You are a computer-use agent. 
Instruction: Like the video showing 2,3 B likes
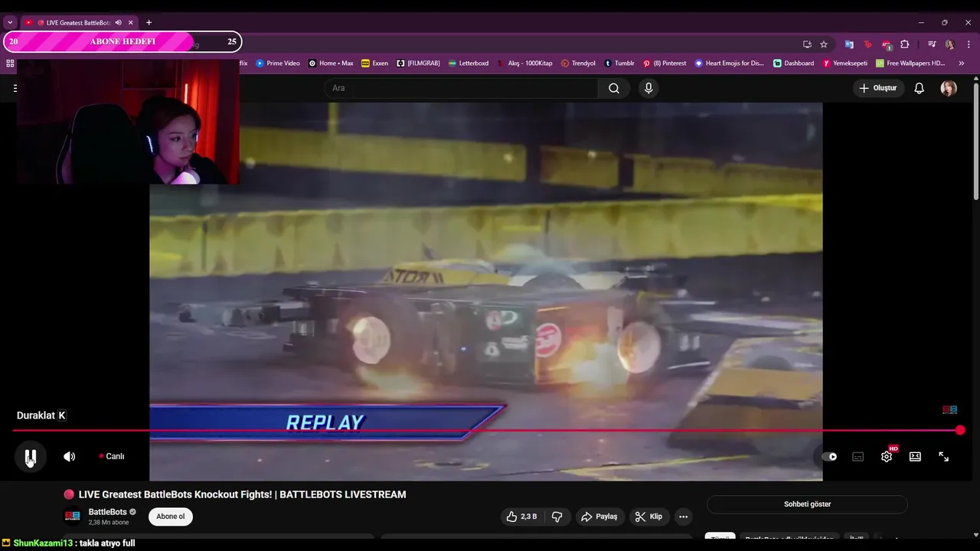click(x=521, y=517)
